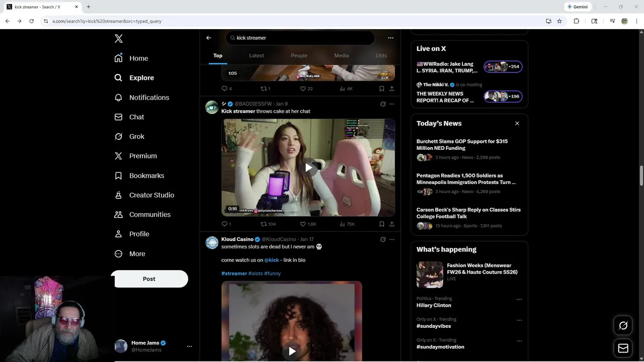
Task: Bookmark this page with the star icon
Action: click(559, 21)
